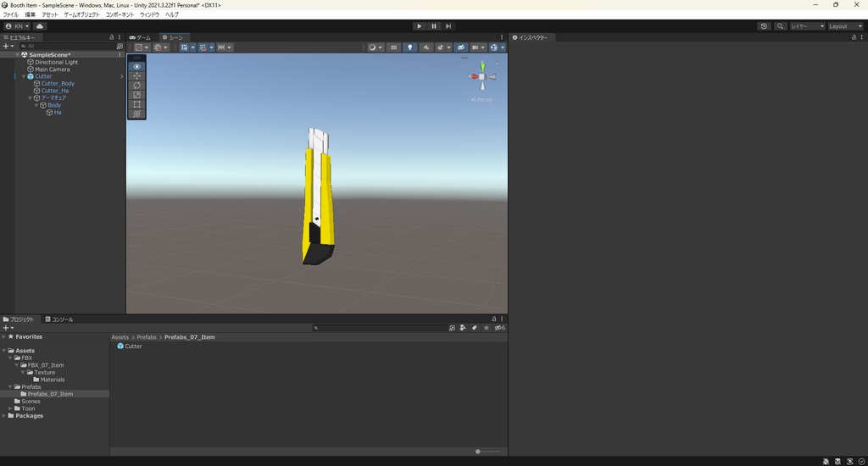Toggle grid visibility in Scene toolbar
868x466 pixels.
[x=184, y=47]
